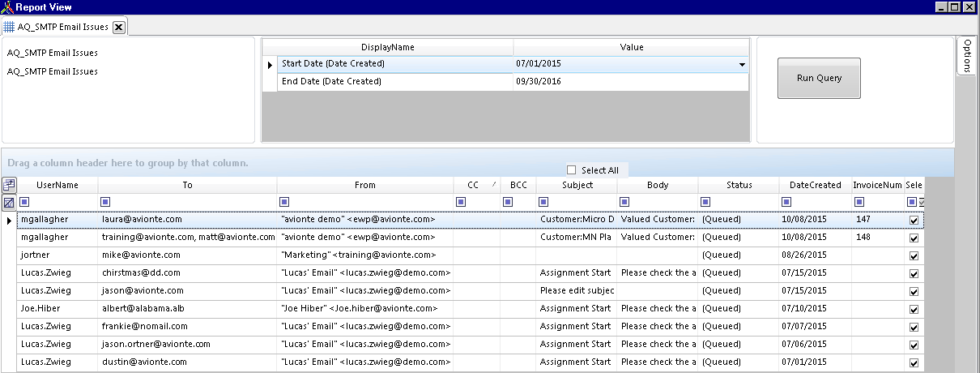This screenshot has height=373, width=980.
Task: Uncheck the jason.ortner@avionte.com row checkbox
Action: click(914, 345)
